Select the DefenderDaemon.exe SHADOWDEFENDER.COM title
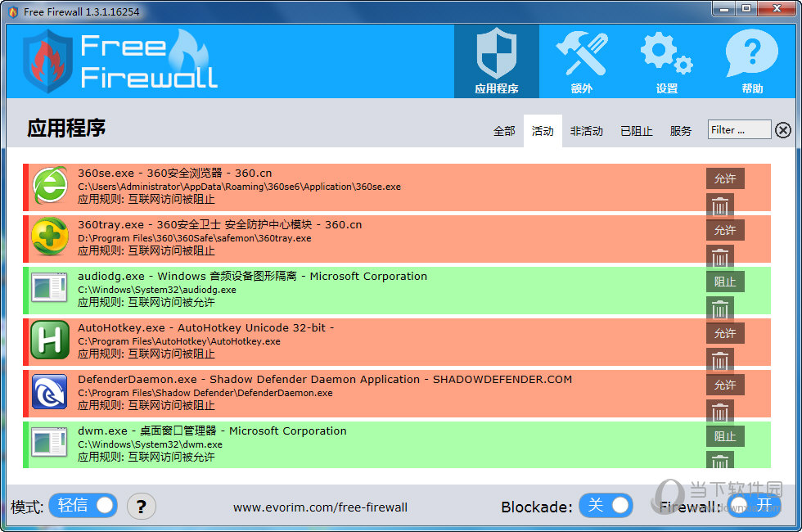This screenshot has width=802, height=532. 325,380
